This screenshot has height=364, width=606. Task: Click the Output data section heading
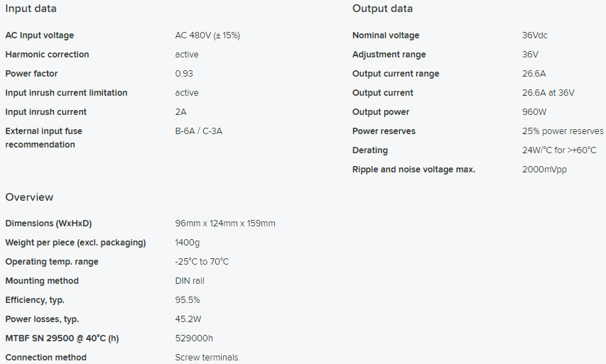[x=382, y=9]
